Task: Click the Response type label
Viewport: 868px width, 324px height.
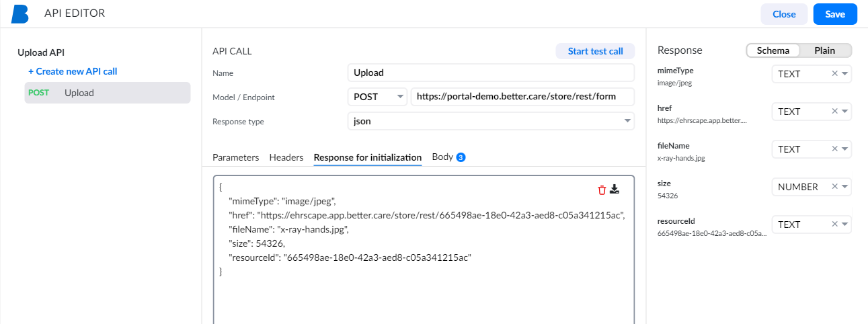Action: click(x=238, y=122)
